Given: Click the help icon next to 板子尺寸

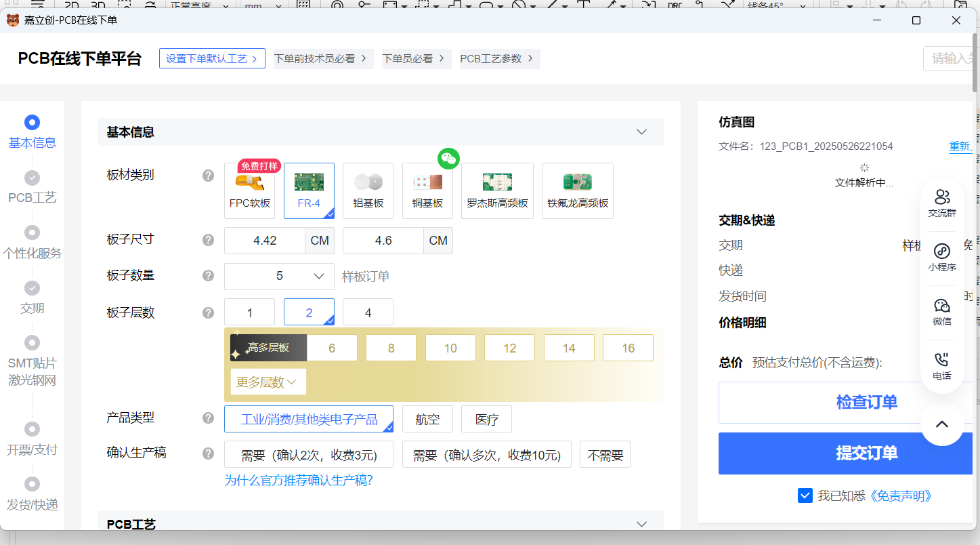Looking at the screenshot, I should (209, 240).
